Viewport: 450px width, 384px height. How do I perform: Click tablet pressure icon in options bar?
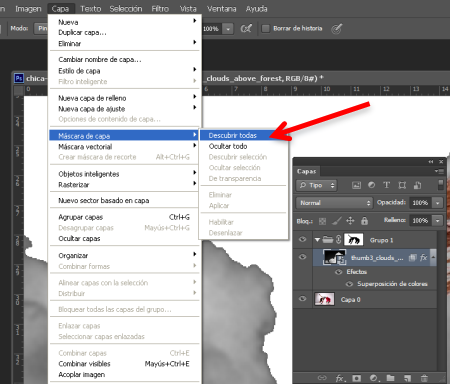pyautogui.click(x=336, y=29)
